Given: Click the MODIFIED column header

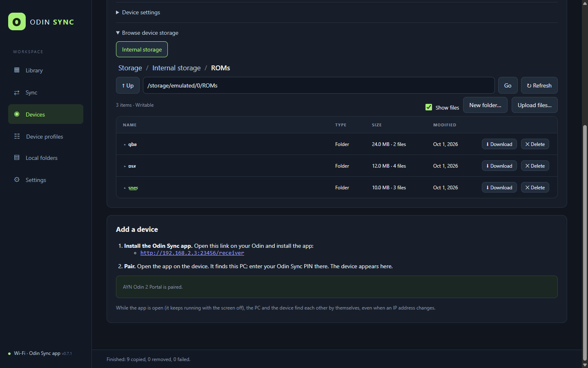Looking at the screenshot, I should tap(445, 125).
